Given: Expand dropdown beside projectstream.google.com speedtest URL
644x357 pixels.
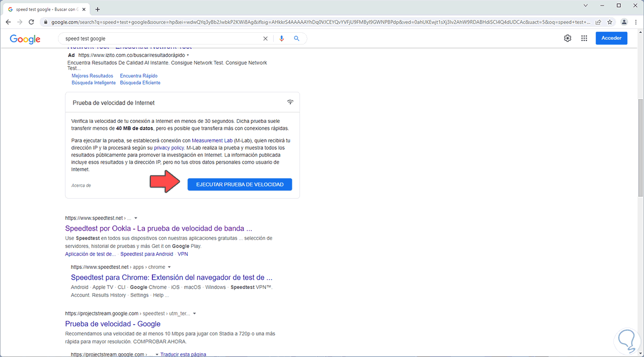Looking at the screenshot, I should click(x=194, y=313).
